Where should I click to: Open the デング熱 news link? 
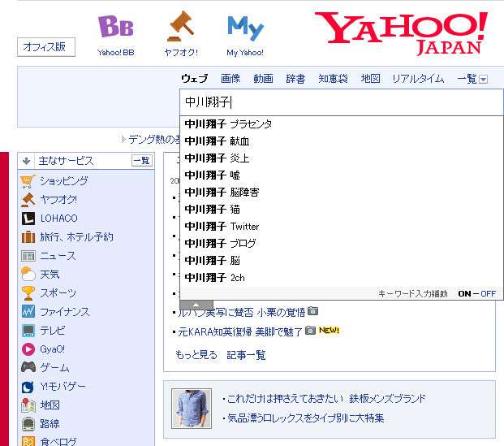[154, 140]
